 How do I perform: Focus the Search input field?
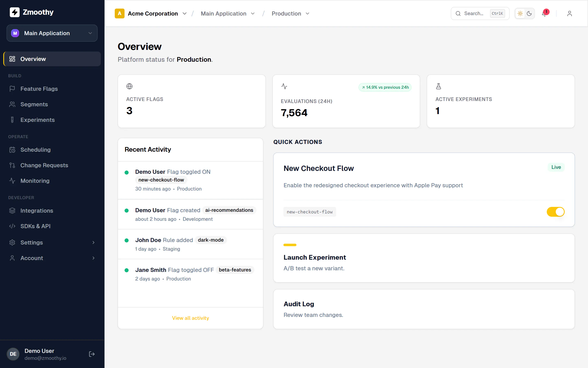(x=480, y=14)
